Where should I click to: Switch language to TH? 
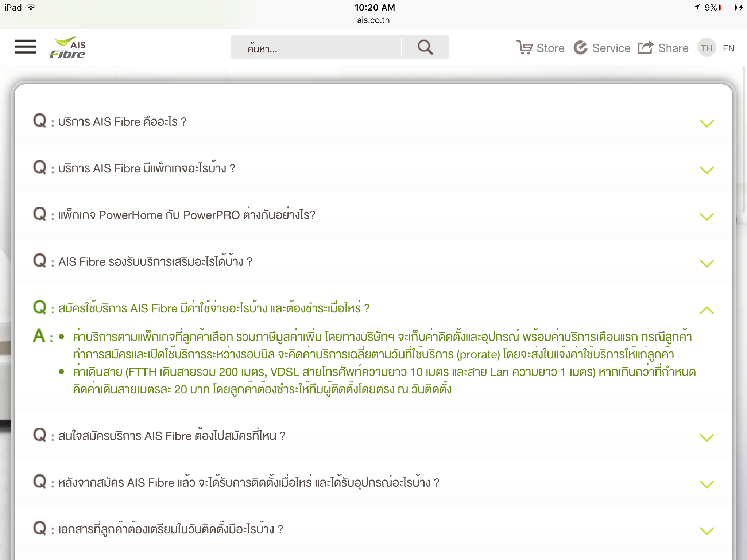click(707, 48)
